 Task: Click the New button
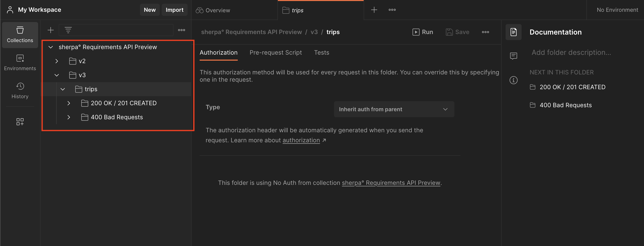150,10
